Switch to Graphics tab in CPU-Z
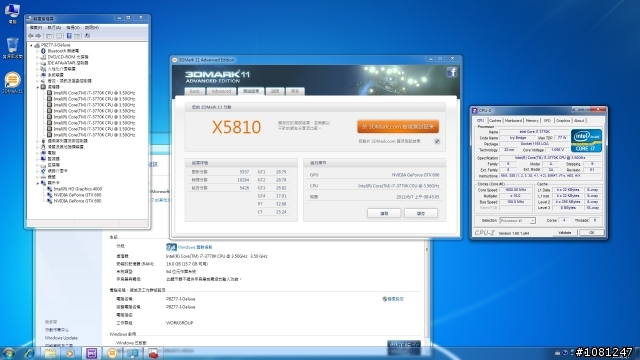 [x=563, y=120]
